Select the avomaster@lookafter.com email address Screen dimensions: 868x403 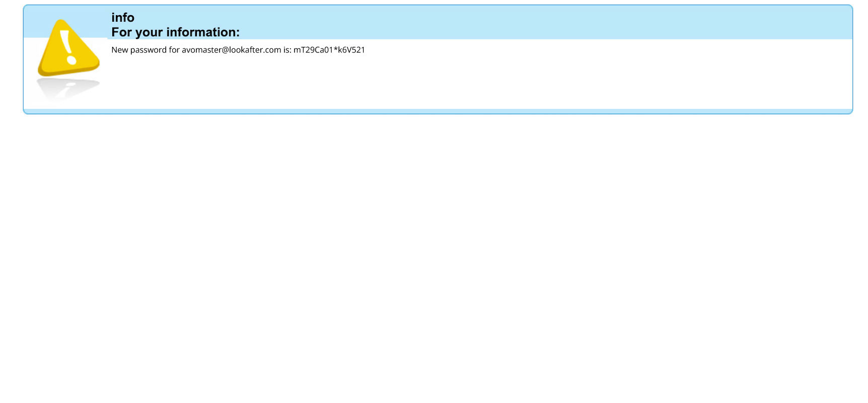click(231, 50)
